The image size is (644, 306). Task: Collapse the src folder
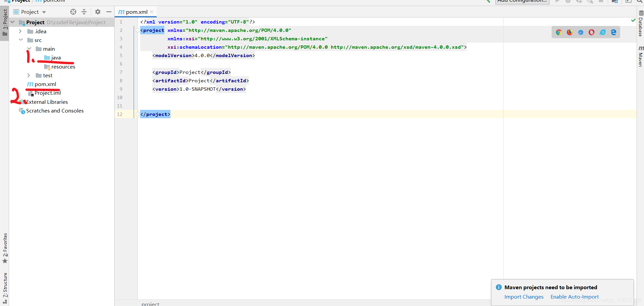point(21,40)
